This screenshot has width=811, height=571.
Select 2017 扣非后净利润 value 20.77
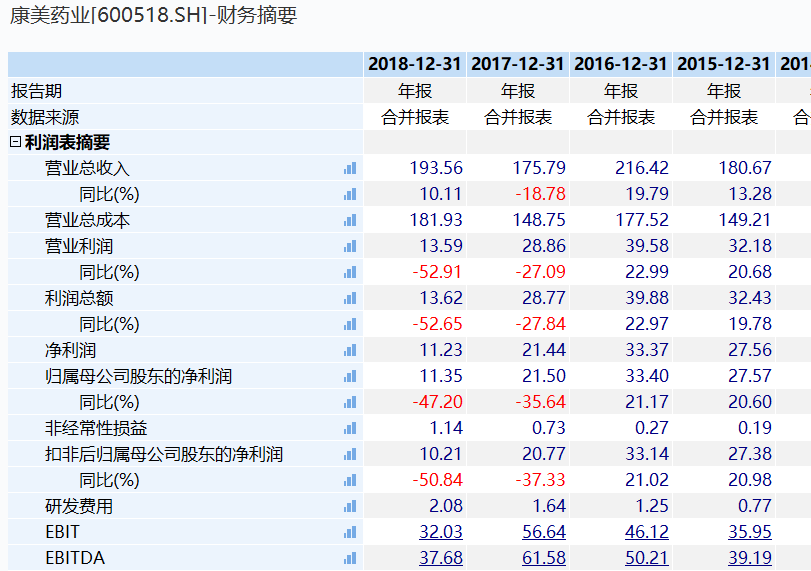click(544, 454)
